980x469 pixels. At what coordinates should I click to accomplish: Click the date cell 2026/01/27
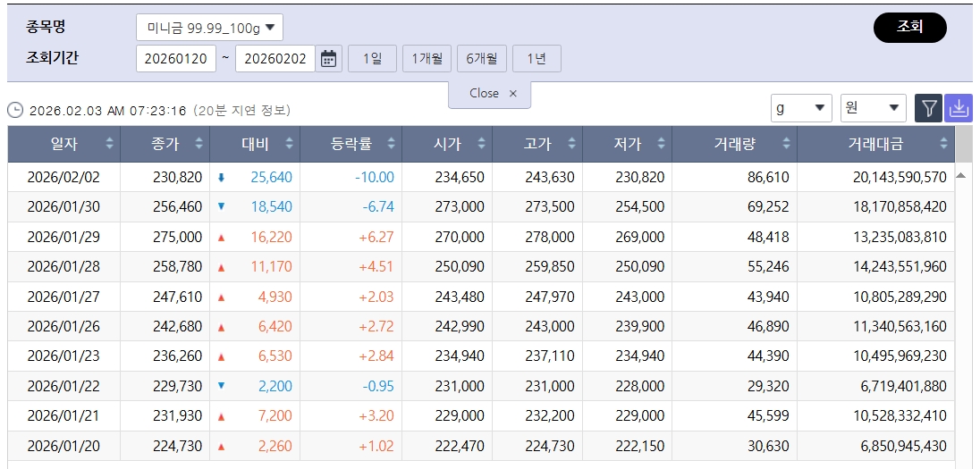[63, 297]
